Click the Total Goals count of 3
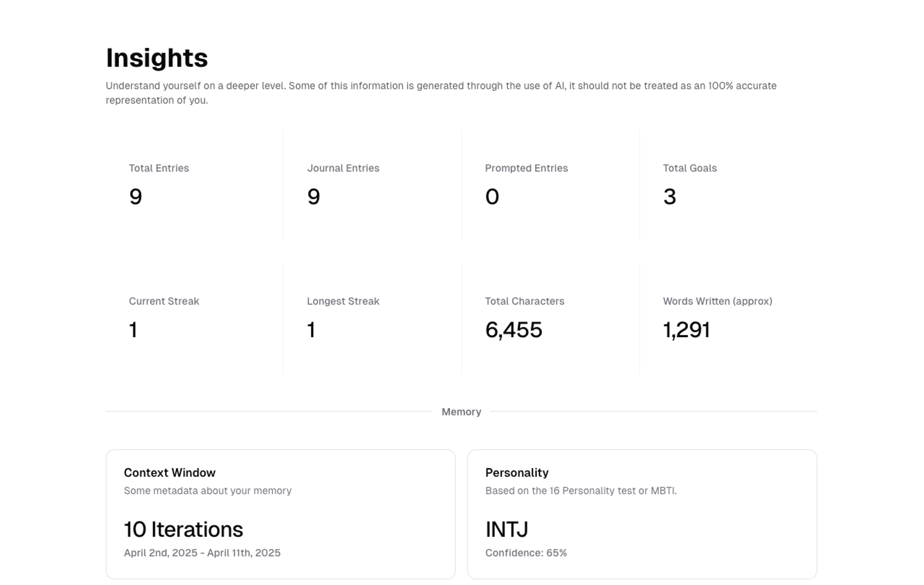The height and width of the screenshot is (585, 924). pyautogui.click(x=669, y=197)
